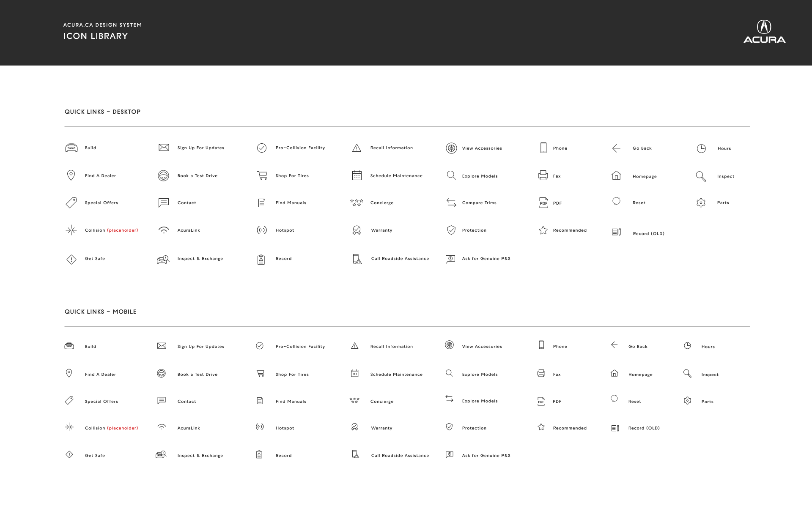Viewport: 812px width, 528px height.
Task: Select the desktop Find A Dealer pin icon
Action: tap(71, 175)
